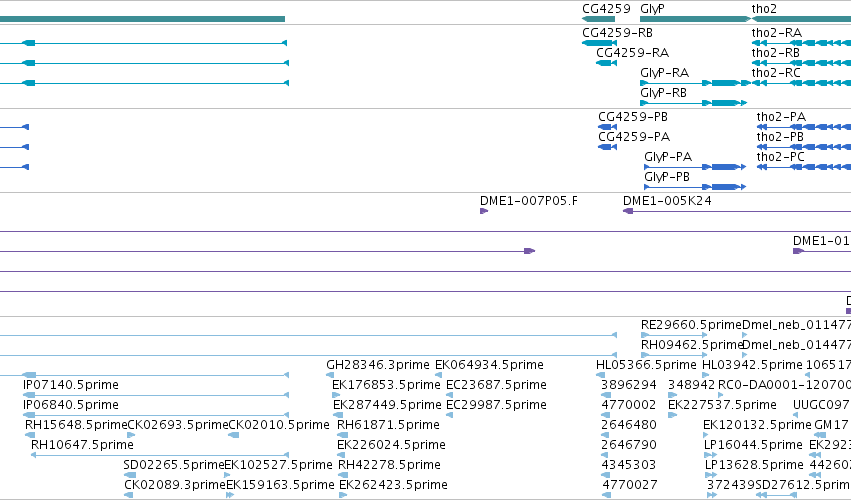
Task: Open the EK120132.5prime EST label
Action: [x=757, y=425]
